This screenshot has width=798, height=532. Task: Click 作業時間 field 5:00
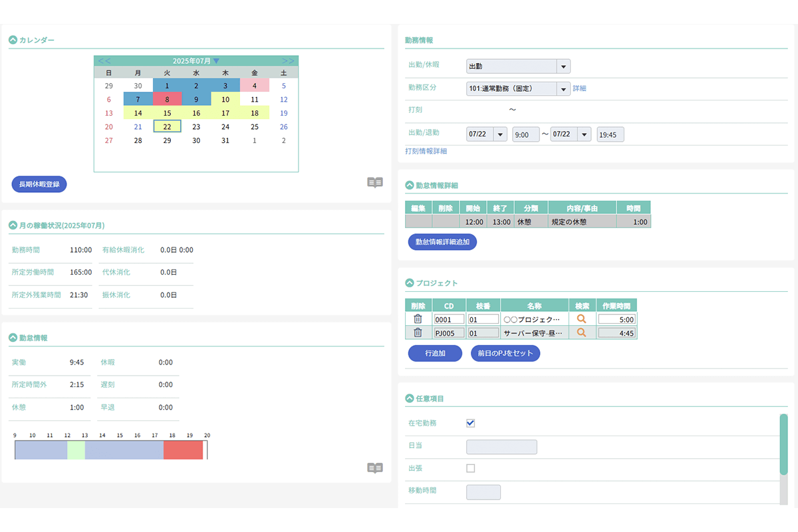click(617, 319)
